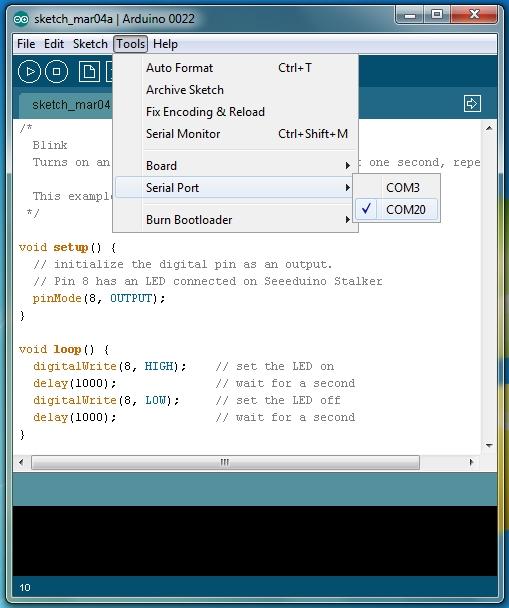Open the Help menu
The height and width of the screenshot is (608, 509).
(165, 44)
